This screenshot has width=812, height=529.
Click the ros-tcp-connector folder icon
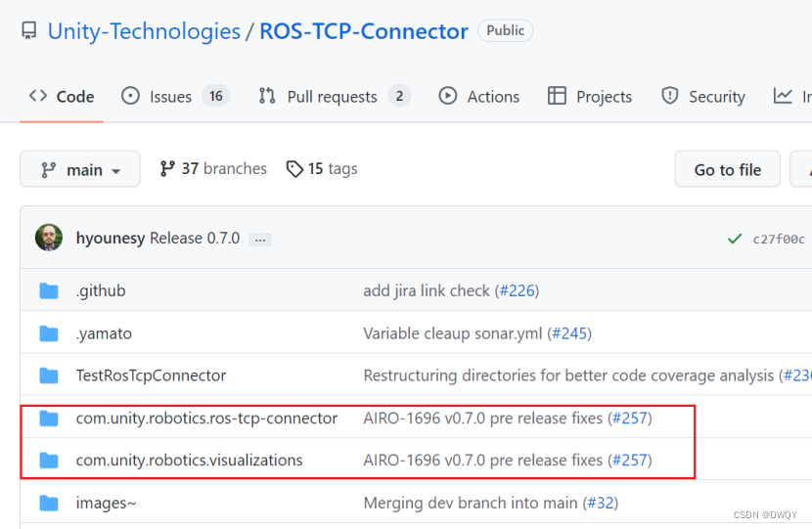[49, 418]
